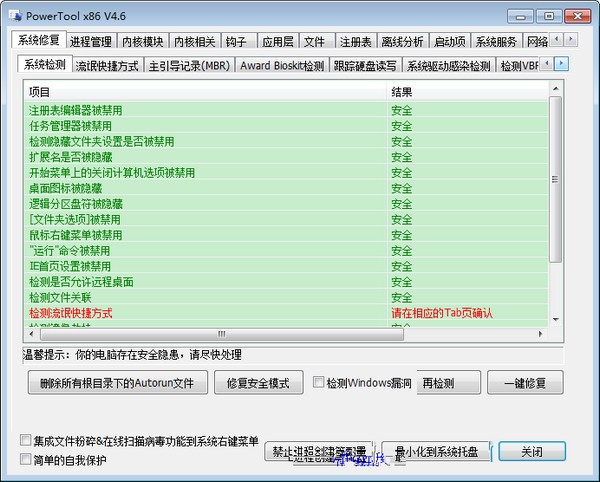Click vertical scrollbar down arrow
Image resolution: width=600 pixels, height=482 pixels.
tap(556, 319)
